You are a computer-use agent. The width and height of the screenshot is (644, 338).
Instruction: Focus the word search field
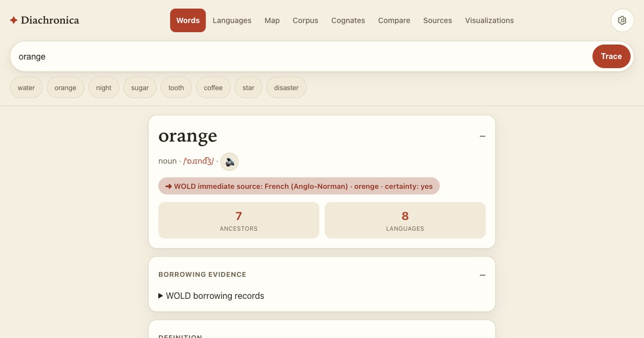[303, 56]
